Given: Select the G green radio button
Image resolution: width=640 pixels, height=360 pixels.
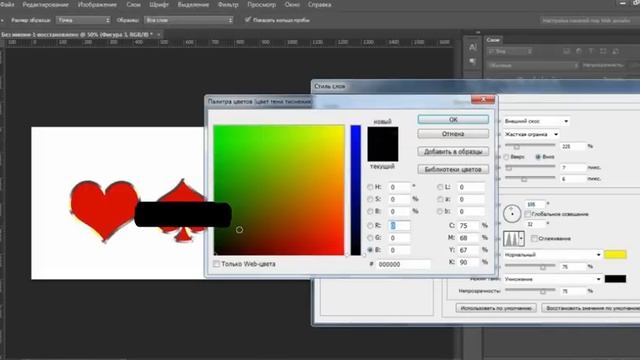Looking at the screenshot, I should 370,238.
